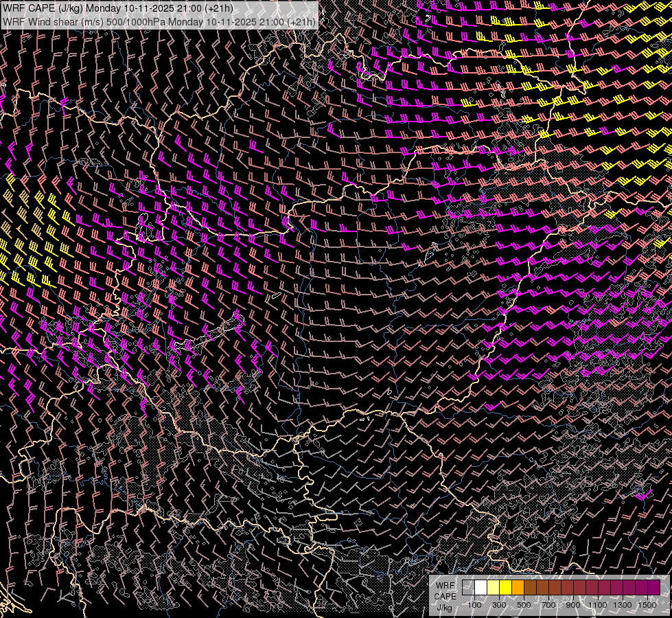The width and height of the screenshot is (672, 618).
Task: Select the transparent first legend swatch
Action: click(468, 587)
